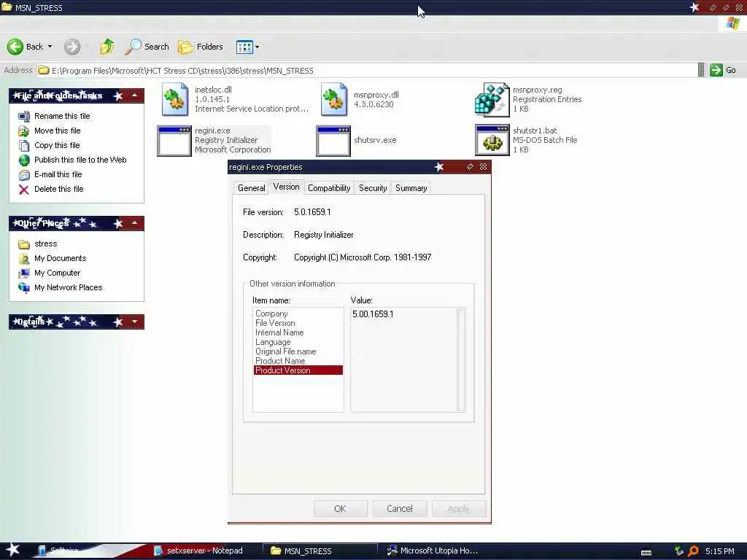This screenshot has width=747, height=560.
Task: Select msnproxy.reg registry file icon
Action: tap(492, 99)
